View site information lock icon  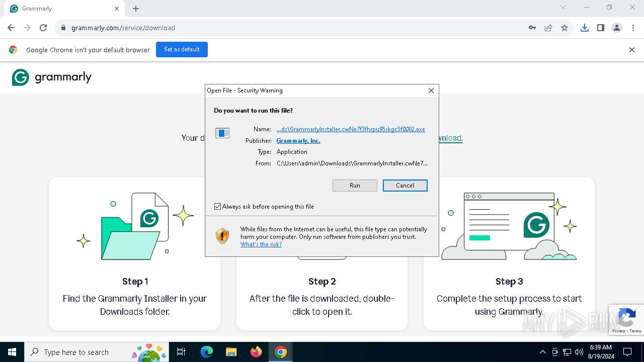(63, 28)
